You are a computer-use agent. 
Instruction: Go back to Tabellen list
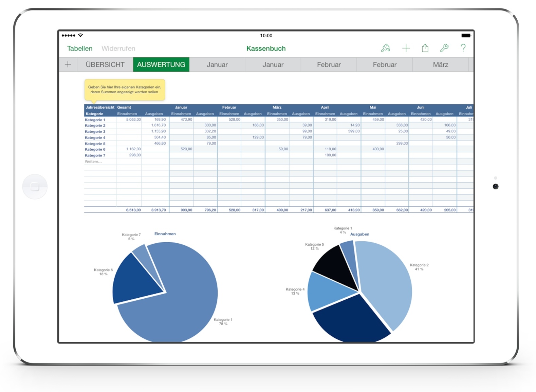[80, 49]
